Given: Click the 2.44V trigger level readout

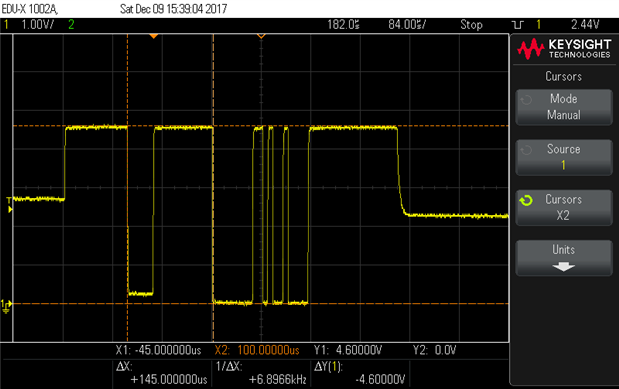Looking at the screenshot, I should pyautogui.click(x=585, y=24).
